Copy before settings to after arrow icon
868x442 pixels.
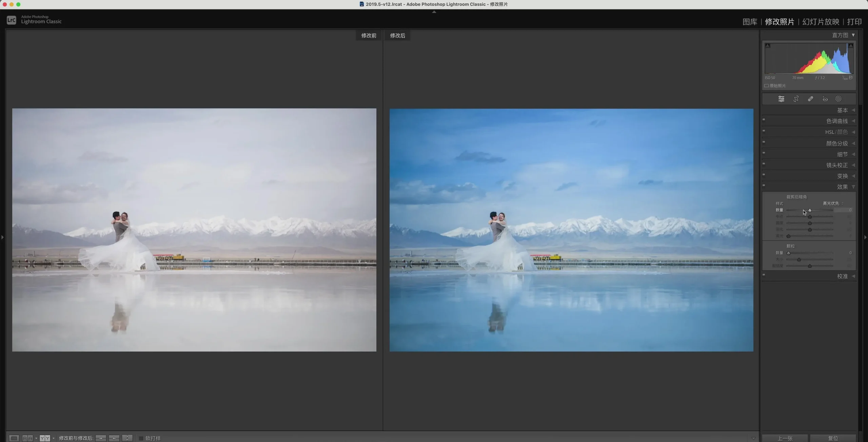pyautogui.click(x=101, y=438)
